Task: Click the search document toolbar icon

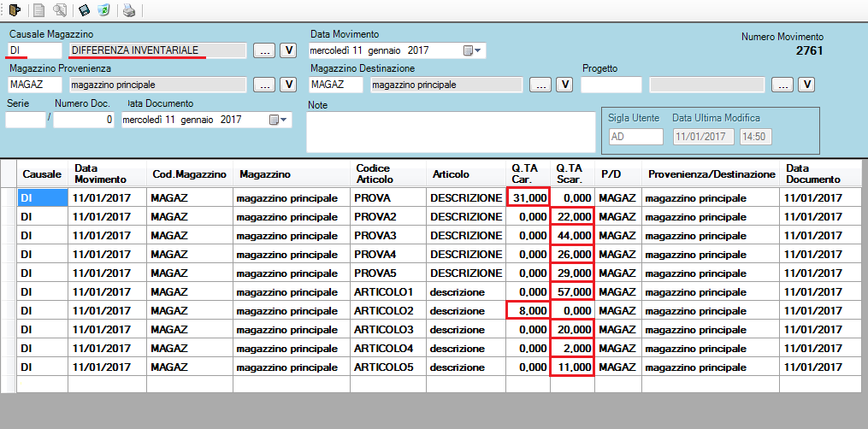Action: click(x=60, y=10)
